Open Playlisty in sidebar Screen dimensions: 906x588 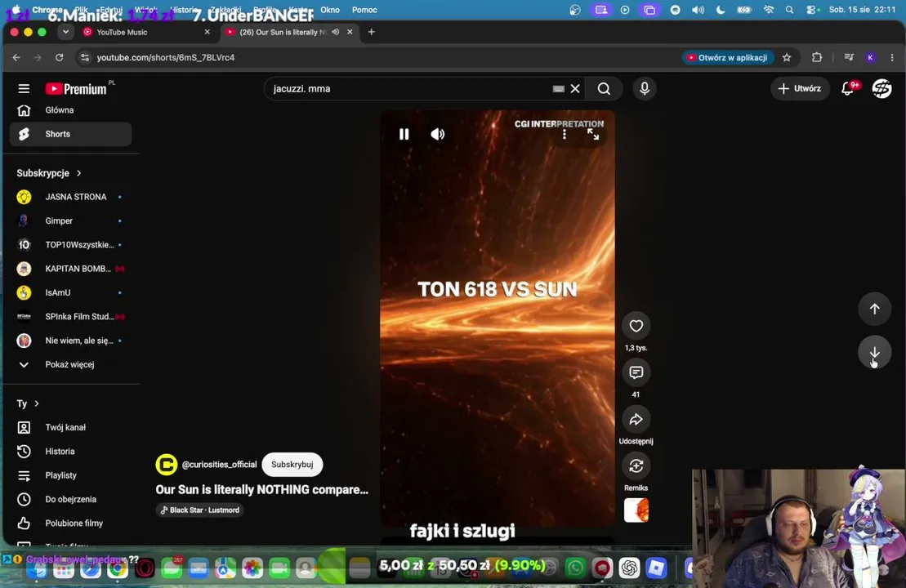[x=70, y=475]
